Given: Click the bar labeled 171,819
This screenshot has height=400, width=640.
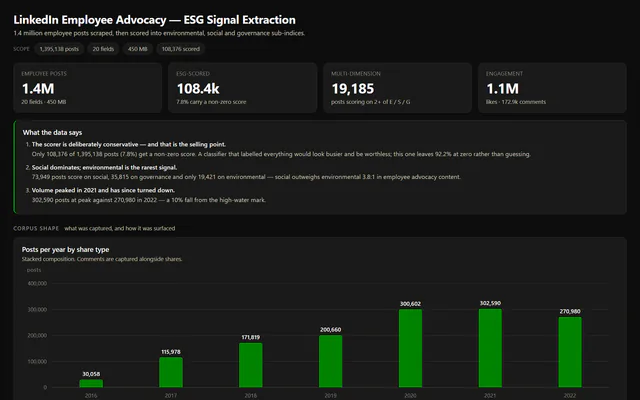Looking at the screenshot, I should [x=251, y=365].
